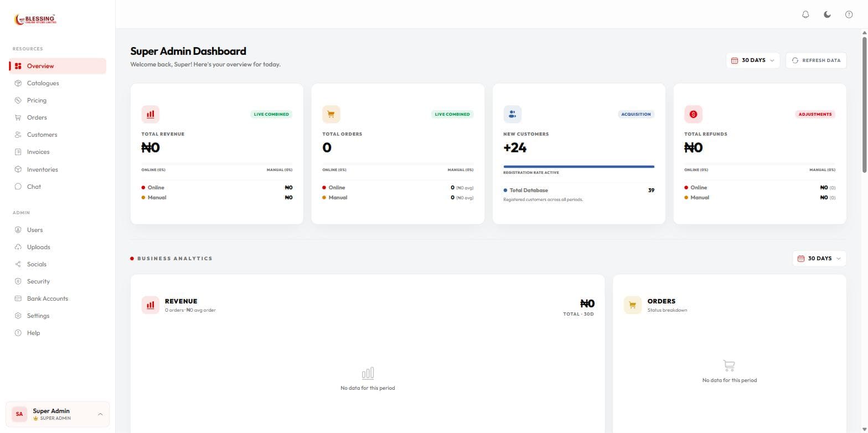The width and height of the screenshot is (868, 433).
Task: Click the registration rate progress bar
Action: point(578,166)
